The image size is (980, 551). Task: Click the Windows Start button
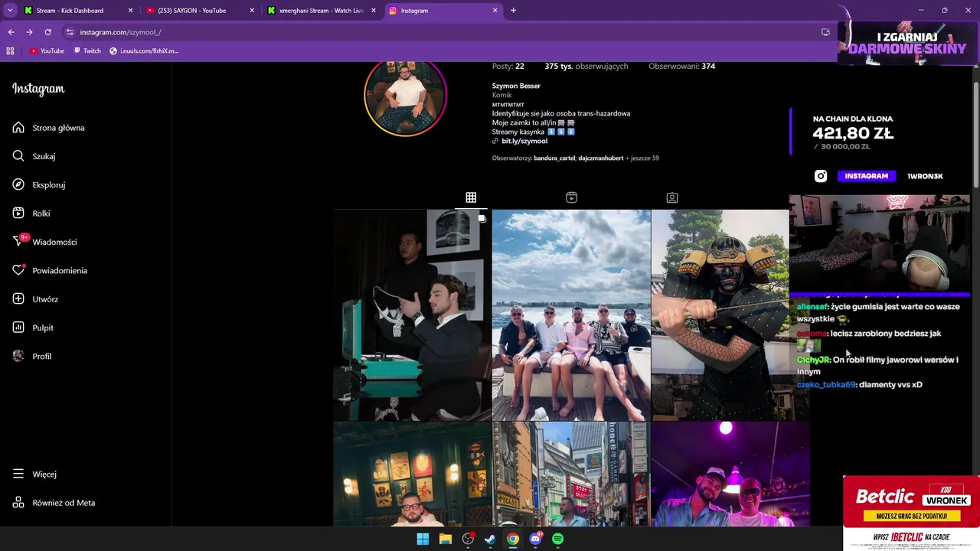pos(423,539)
